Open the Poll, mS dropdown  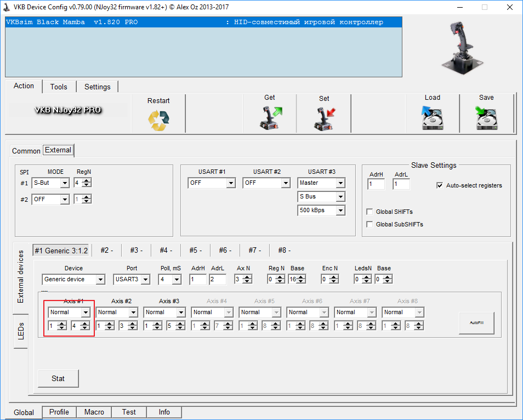pos(170,280)
